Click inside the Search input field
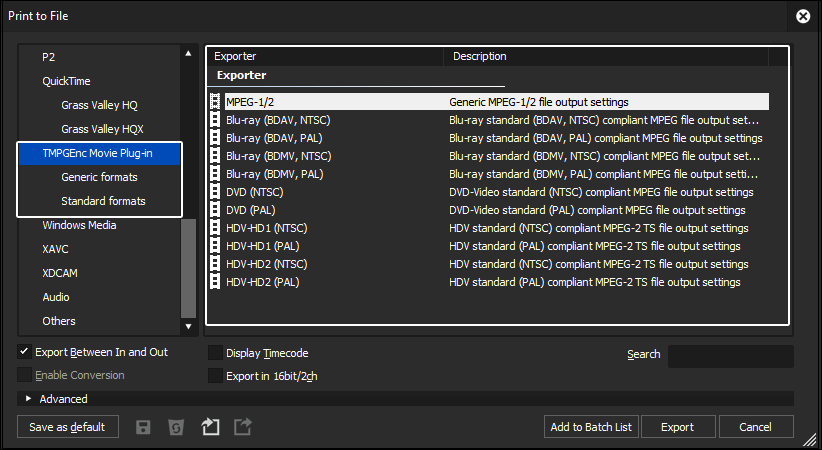Viewport: 822px width, 450px height. click(731, 356)
